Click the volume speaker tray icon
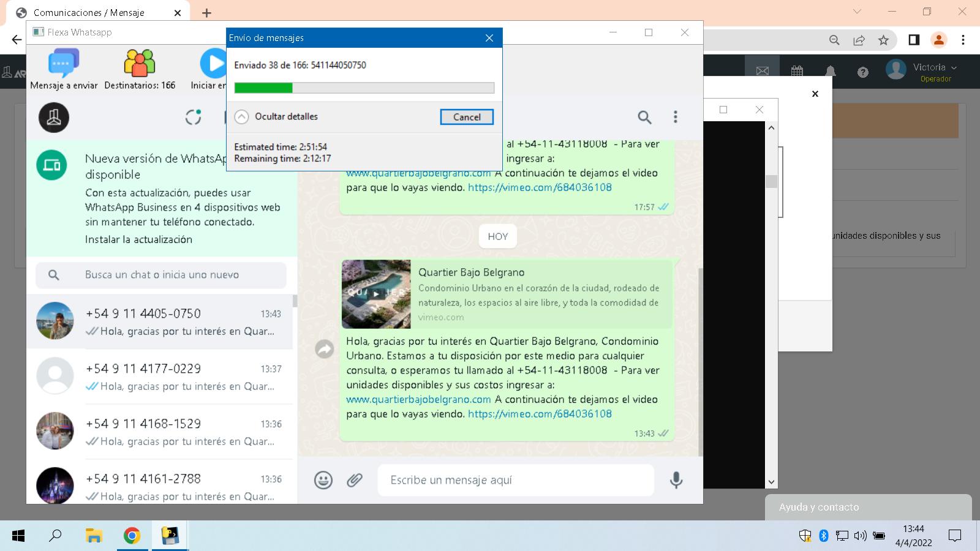This screenshot has height=551, width=980. [x=860, y=536]
